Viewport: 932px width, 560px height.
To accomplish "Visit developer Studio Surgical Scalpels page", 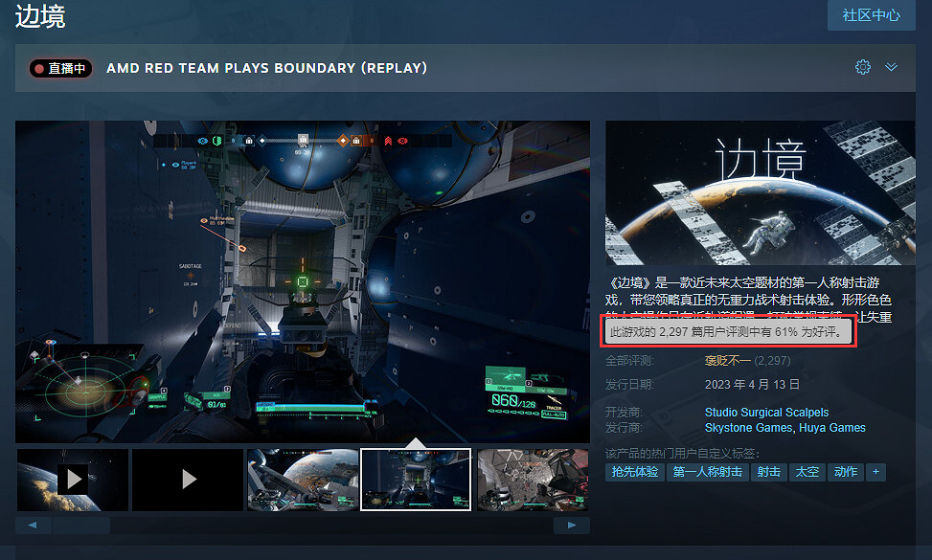I will tap(766, 412).
